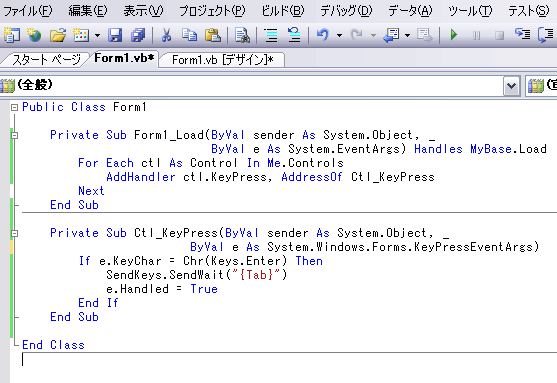The height and width of the screenshot is (383, 557).
Task: Undo the last action with the toolbar icon
Action: point(323,35)
